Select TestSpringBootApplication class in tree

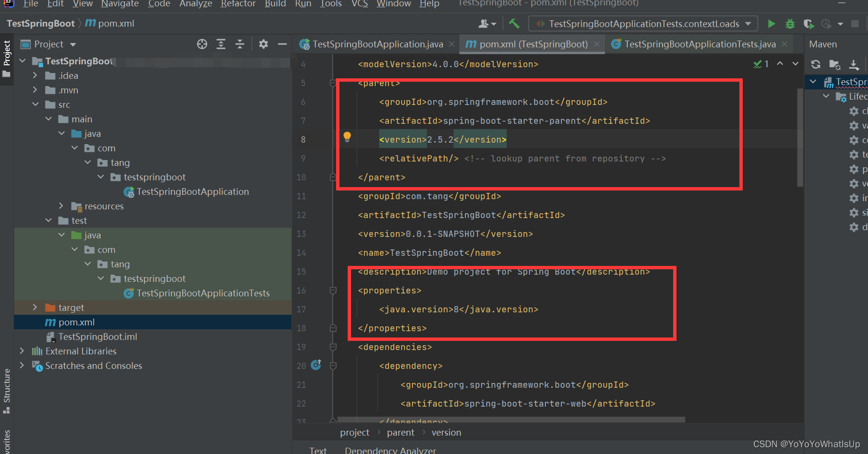(192, 192)
